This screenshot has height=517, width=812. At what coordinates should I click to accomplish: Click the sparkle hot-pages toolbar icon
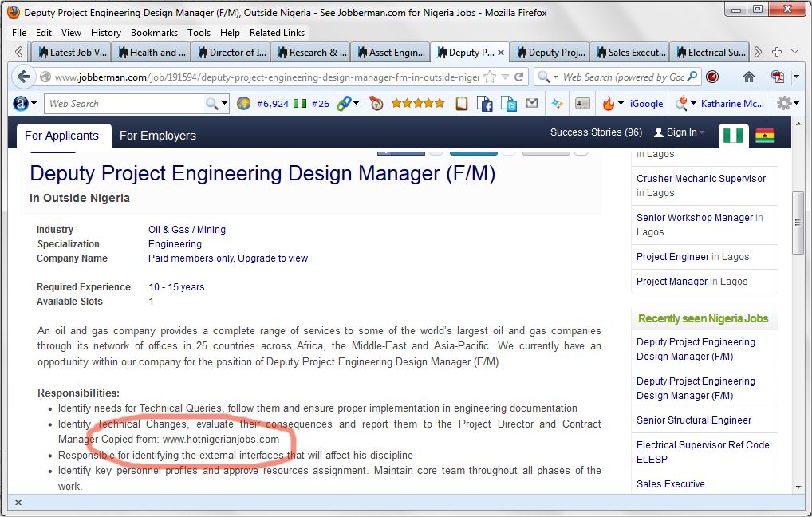tap(558, 104)
